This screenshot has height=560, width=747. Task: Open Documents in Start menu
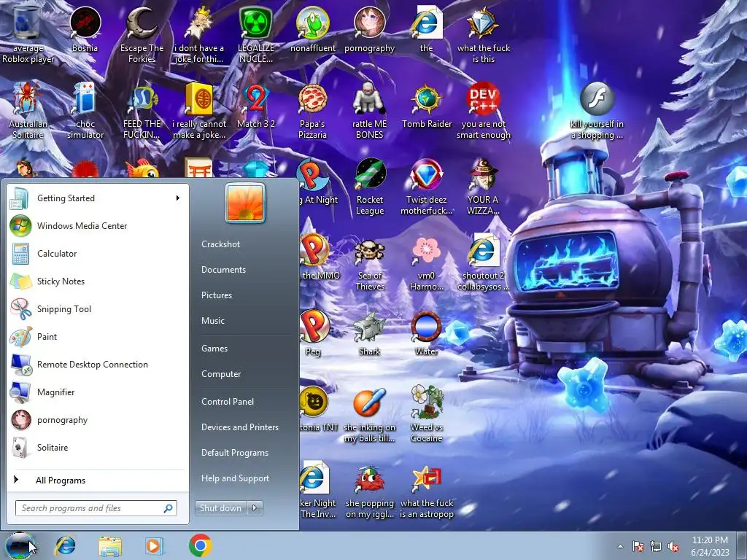223,270
